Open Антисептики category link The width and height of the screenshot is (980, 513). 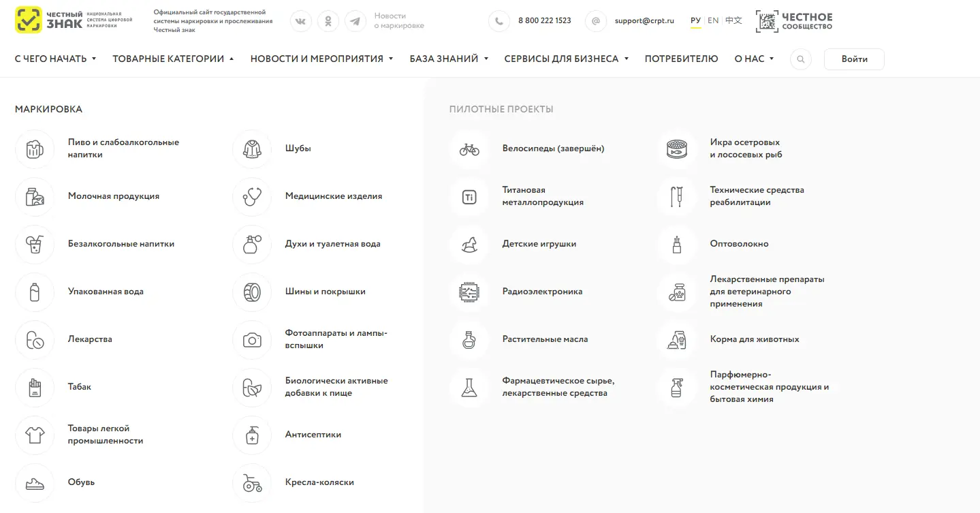click(x=313, y=435)
